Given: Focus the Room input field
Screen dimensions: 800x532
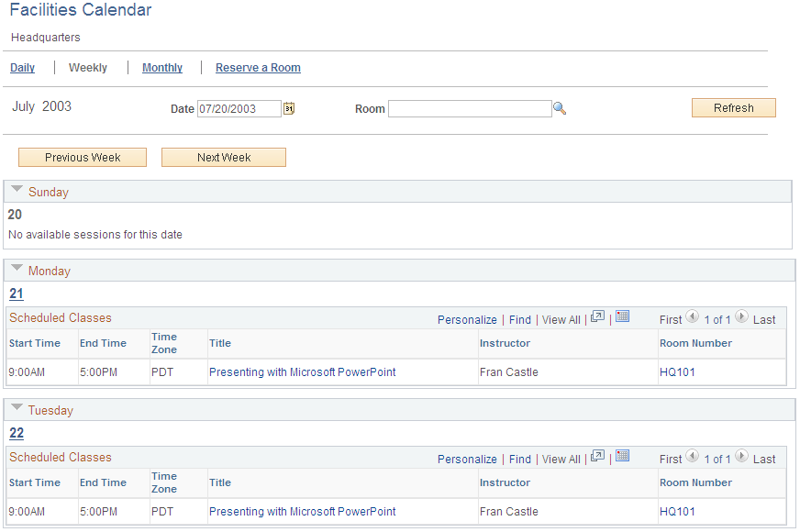Looking at the screenshot, I should click(470, 108).
